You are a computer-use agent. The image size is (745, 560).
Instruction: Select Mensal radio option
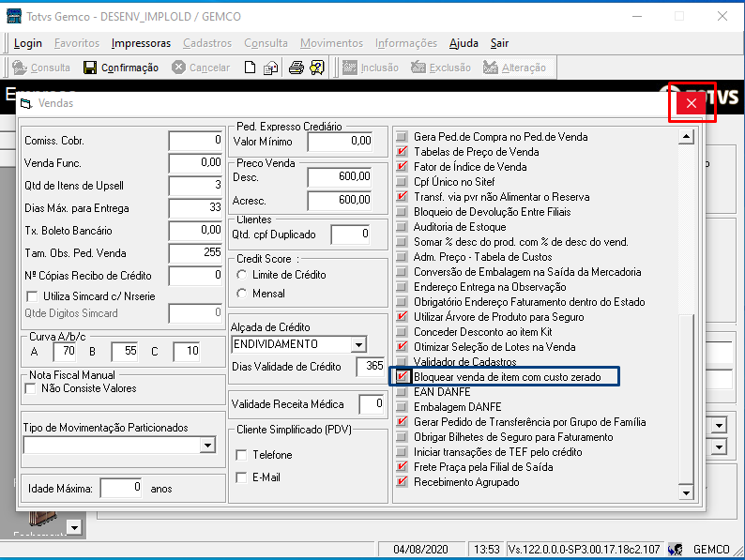(x=242, y=294)
